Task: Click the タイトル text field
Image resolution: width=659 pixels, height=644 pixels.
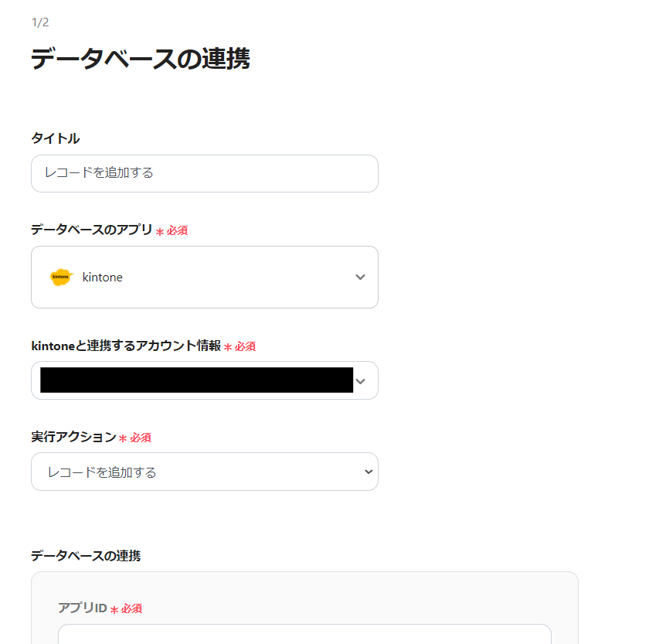Action: click(x=204, y=173)
